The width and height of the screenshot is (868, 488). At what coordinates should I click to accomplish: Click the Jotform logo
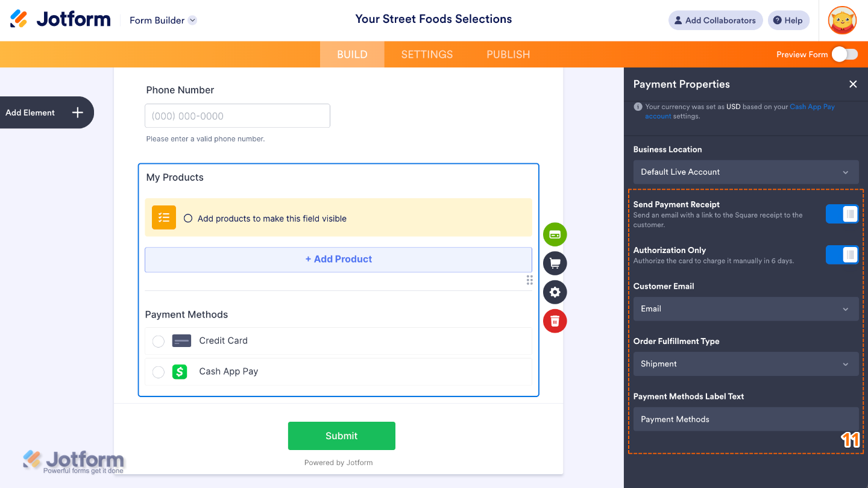[x=60, y=19]
